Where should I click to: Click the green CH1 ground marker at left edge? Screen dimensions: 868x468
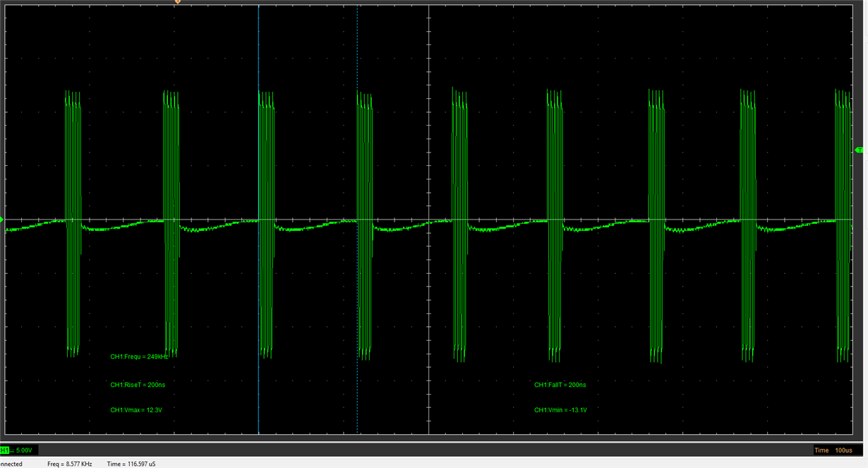coord(2,220)
